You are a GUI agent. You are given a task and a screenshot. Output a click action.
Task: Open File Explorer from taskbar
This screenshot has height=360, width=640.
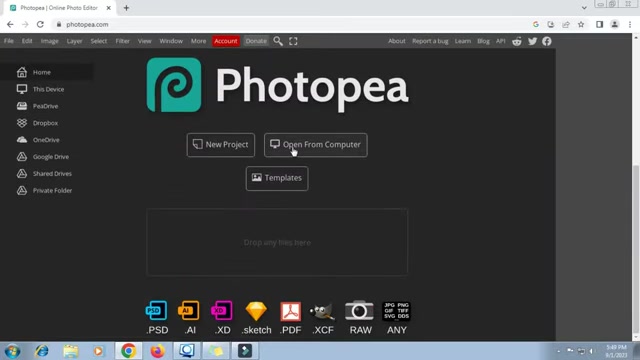71,351
